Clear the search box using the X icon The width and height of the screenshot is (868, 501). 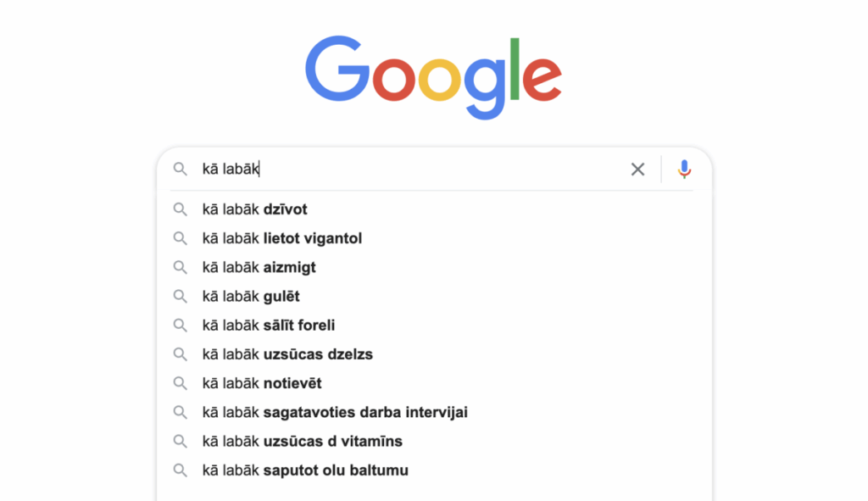click(637, 169)
